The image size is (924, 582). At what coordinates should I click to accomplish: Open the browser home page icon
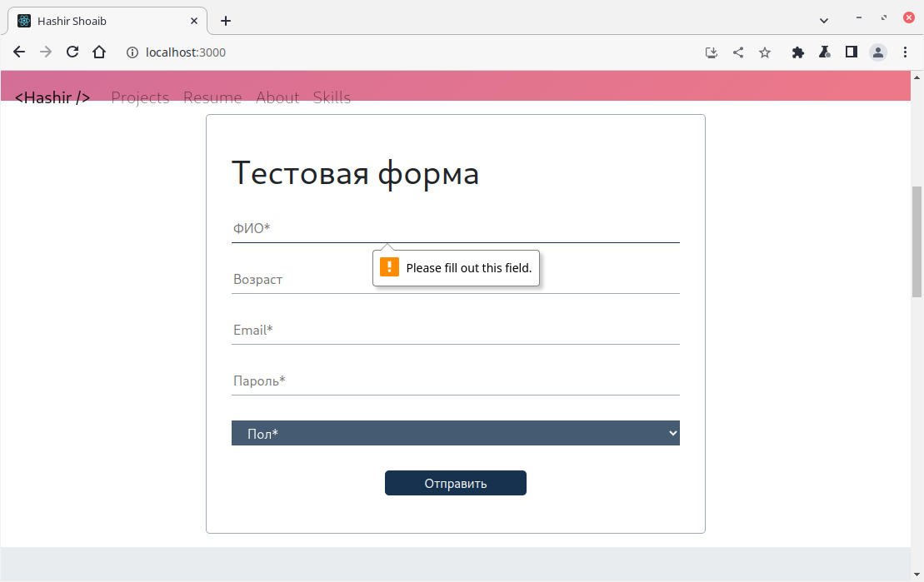tap(99, 52)
